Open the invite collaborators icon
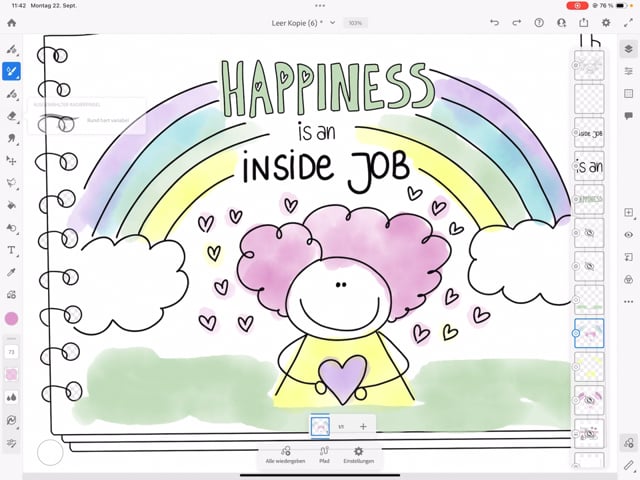Image resolution: width=640 pixels, height=480 pixels. tap(562, 23)
